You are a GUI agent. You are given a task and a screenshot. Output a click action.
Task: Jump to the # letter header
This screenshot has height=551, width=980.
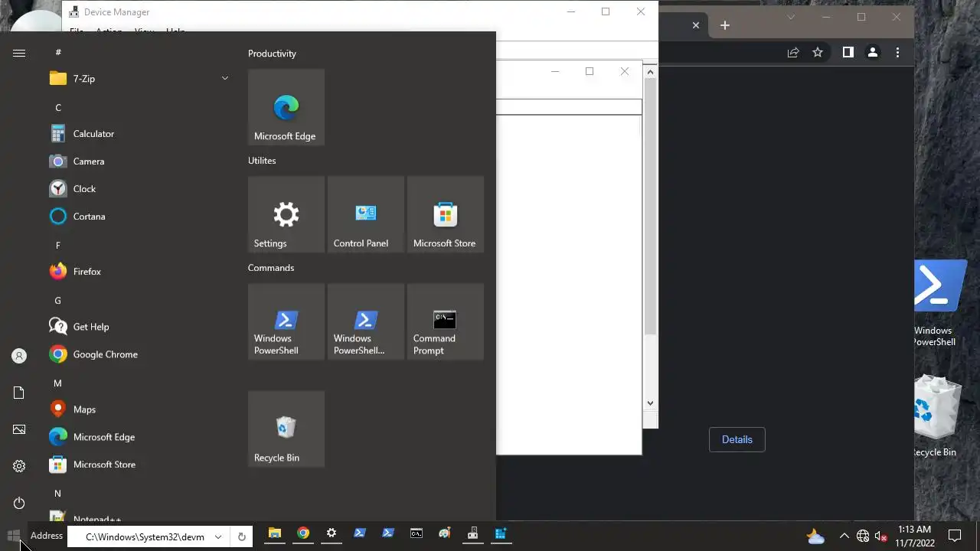tap(58, 52)
